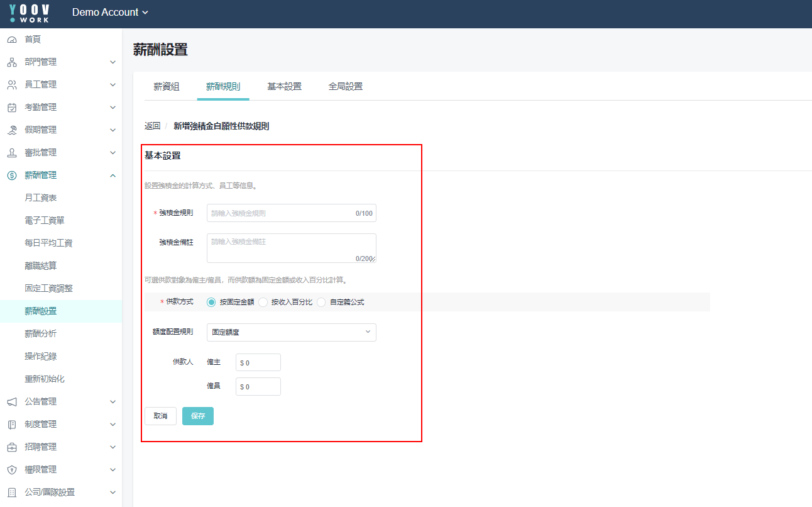This screenshot has width=812, height=507.
Task: Open the Demo Account dropdown menu
Action: [x=110, y=13]
